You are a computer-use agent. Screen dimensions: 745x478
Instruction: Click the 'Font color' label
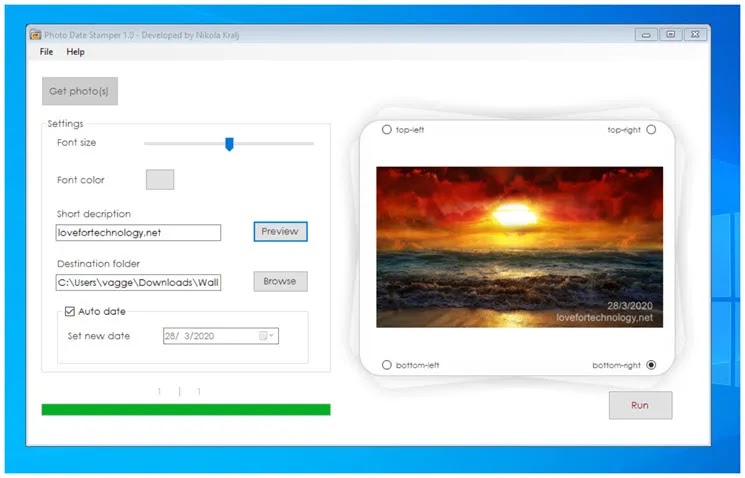pyautogui.click(x=81, y=180)
